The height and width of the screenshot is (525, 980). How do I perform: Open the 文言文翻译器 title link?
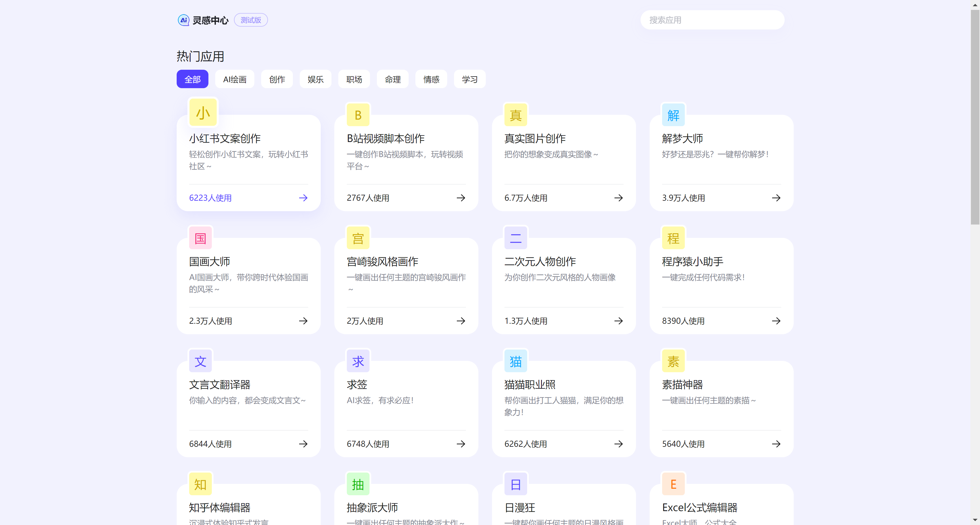pyautogui.click(x=220, y=385)
